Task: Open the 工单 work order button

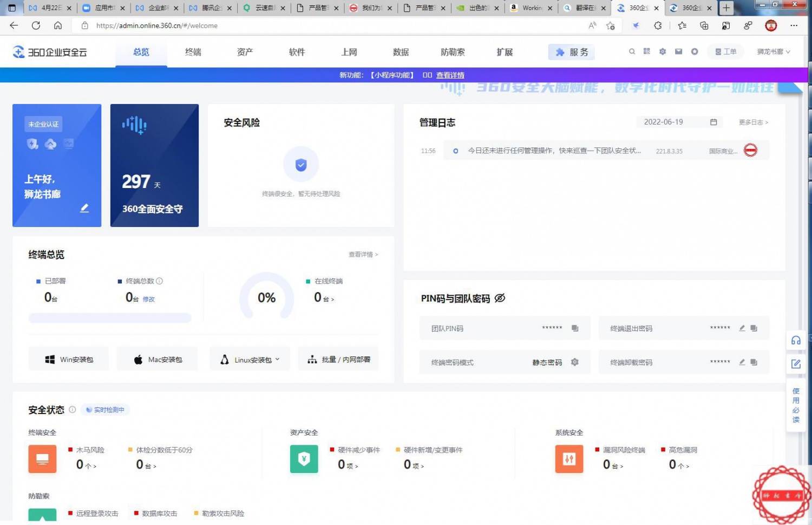Action: pos(726,51)
